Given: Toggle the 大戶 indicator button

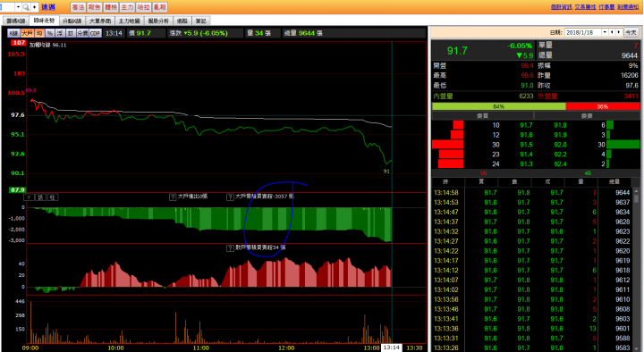Looking at the screenshot, I should (x=27, y=33).
